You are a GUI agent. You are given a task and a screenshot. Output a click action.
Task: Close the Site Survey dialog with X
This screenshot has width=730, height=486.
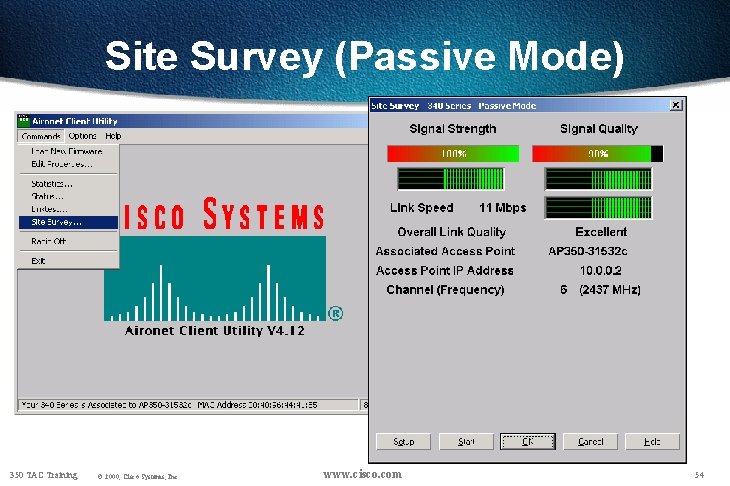[x=676, y=105]
